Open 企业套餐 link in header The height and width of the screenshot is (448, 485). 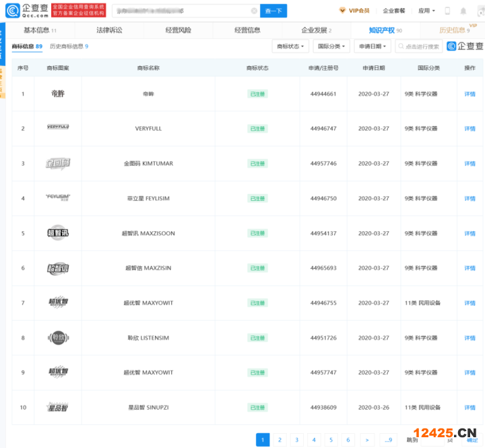point(394,11)
